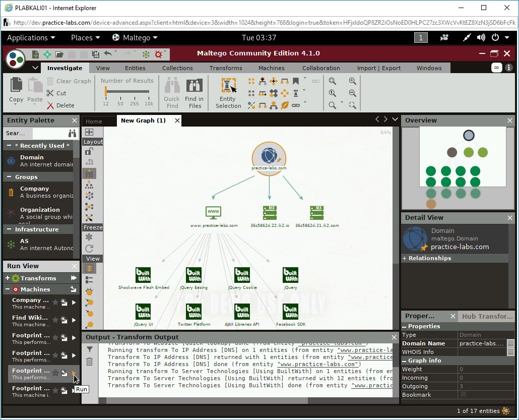
Task: Click the Zoom to Fit magnifier icon
Action: pyautogui.click(x=333, y=81)
